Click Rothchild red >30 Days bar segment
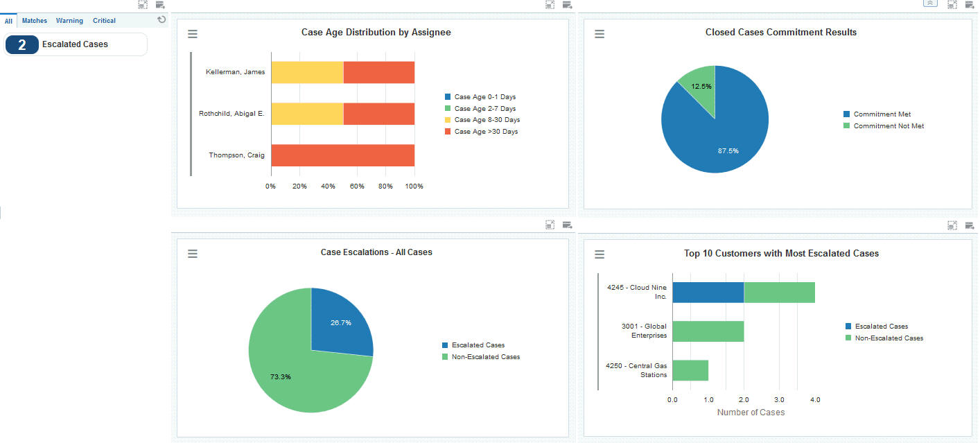The width and height of the screenshot is (980, 443). tap(379, 114)
